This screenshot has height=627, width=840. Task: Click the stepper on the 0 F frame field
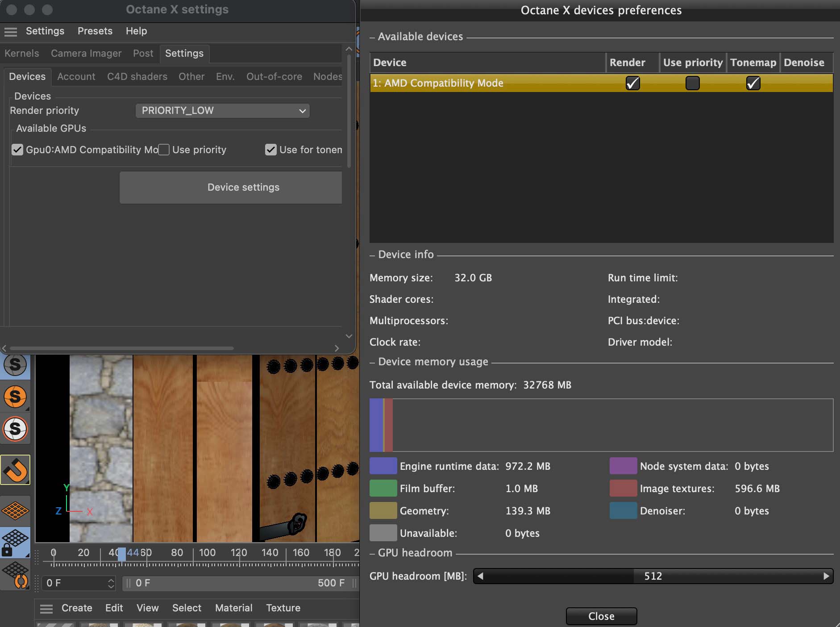(111, 583)
